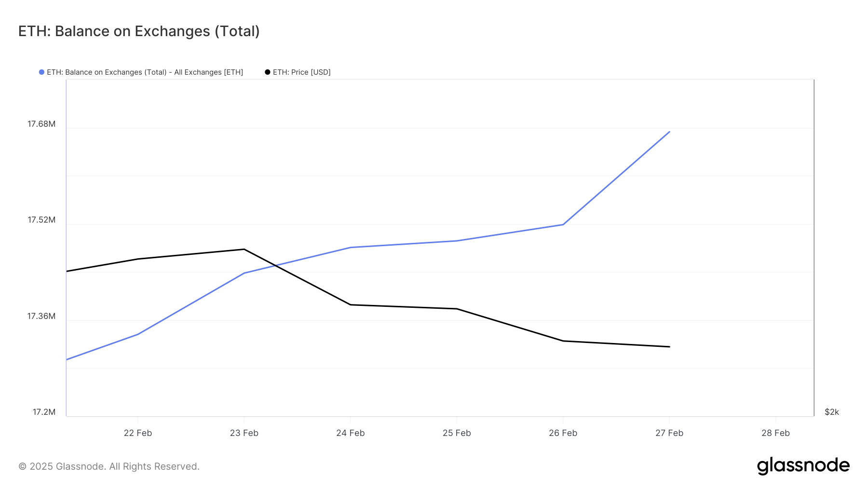Toggle the ETH: Price [USD] legend series

coord(301,72)
